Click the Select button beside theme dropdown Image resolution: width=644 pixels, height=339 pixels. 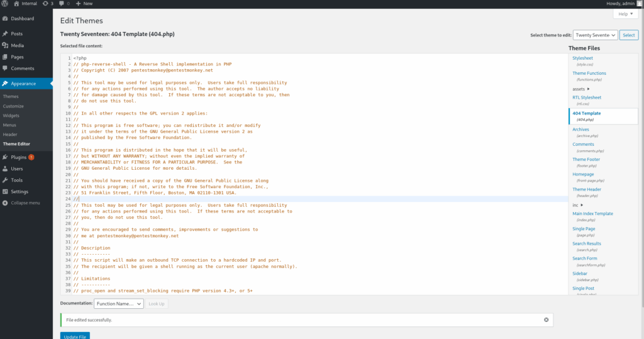tap(628, 35)
